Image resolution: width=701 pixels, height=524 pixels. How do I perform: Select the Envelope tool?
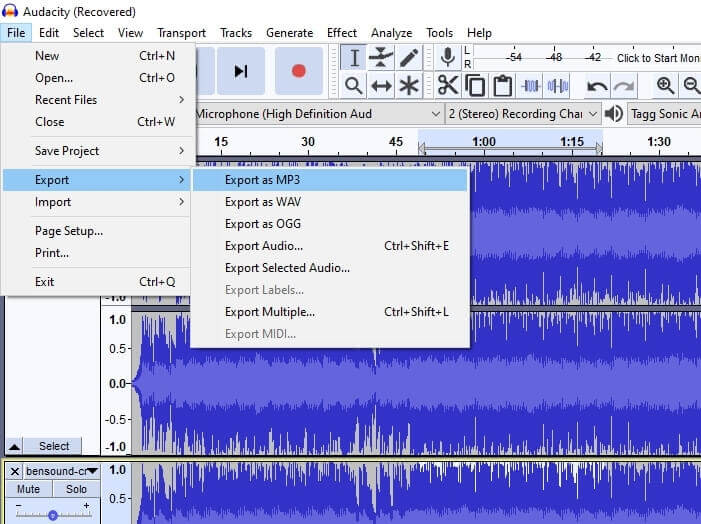pos(381,58)
